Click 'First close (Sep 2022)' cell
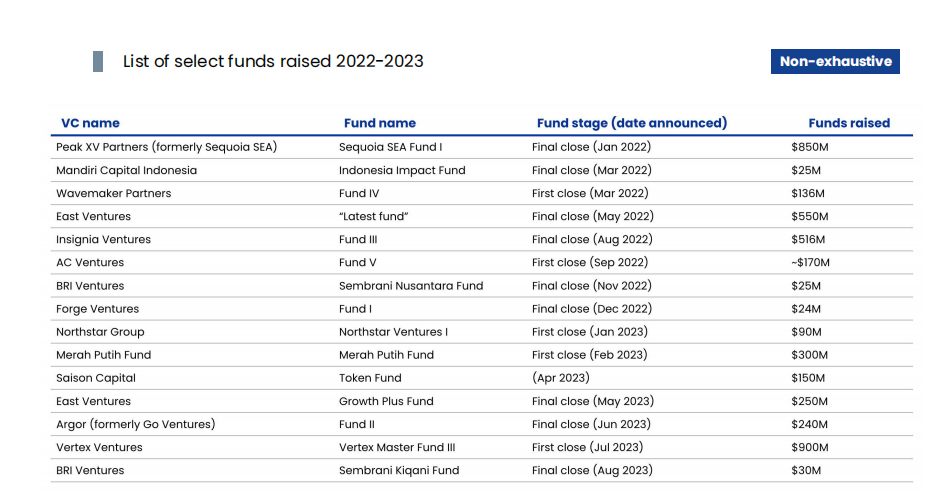950x500 pixels. (x=590, y=262)
